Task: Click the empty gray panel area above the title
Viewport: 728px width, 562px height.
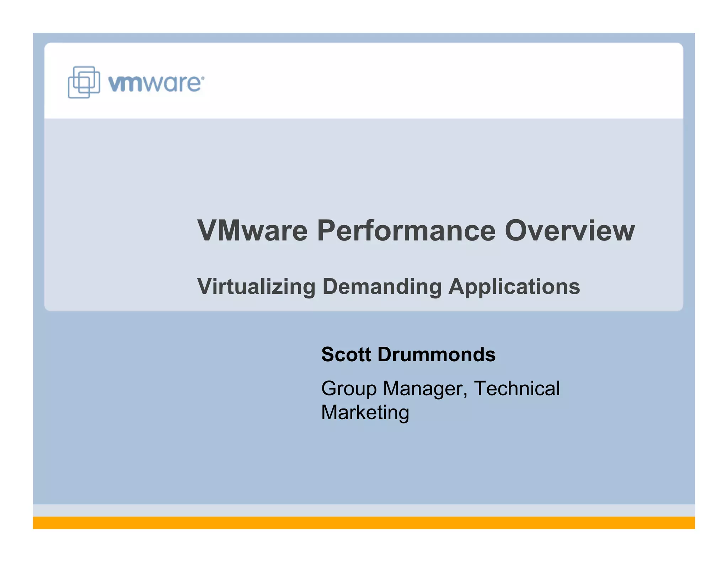Action: (364, 163)
